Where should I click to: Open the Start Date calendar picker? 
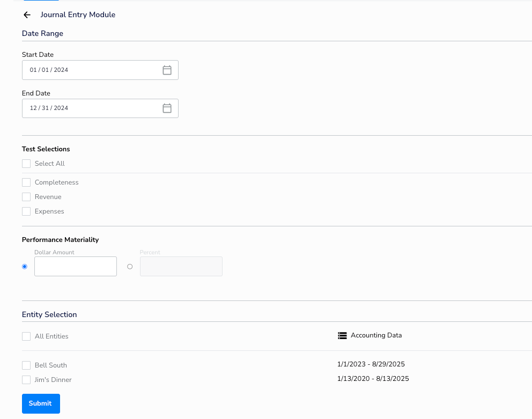coord(167,70)
